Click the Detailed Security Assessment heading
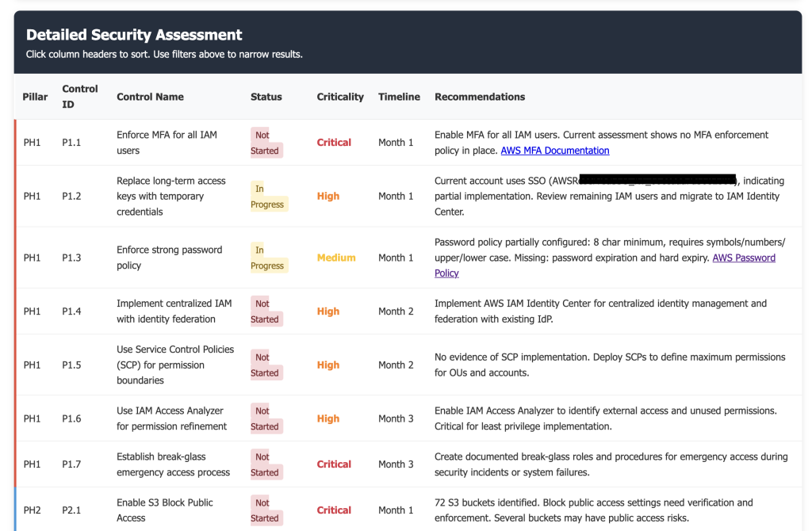Screen dimensions: 812x531 (x=134, y=35)
